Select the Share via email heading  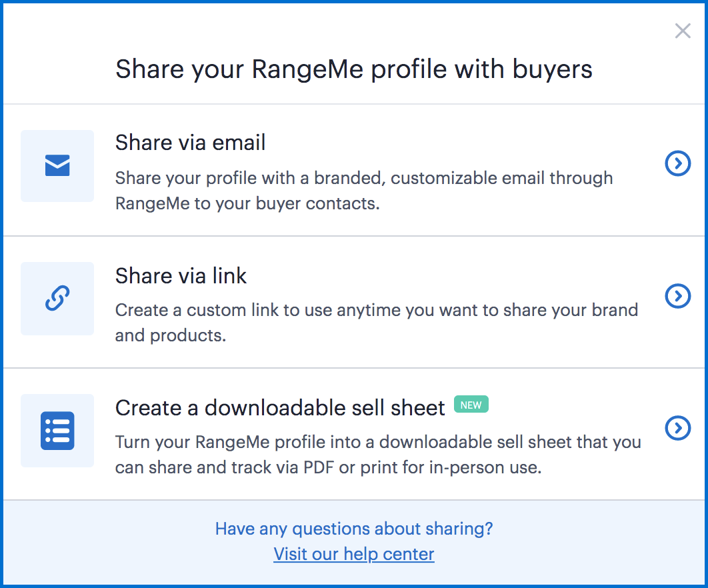tap(190, 143)
